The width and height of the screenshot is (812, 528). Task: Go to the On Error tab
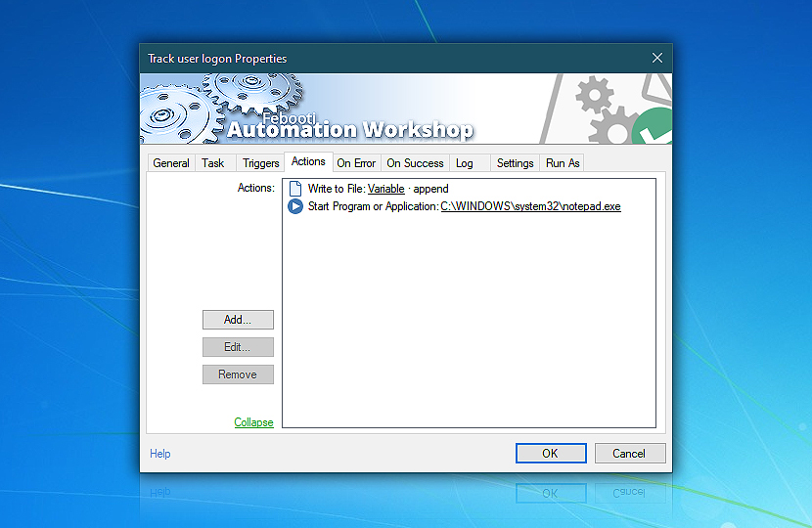coord(356,163)
